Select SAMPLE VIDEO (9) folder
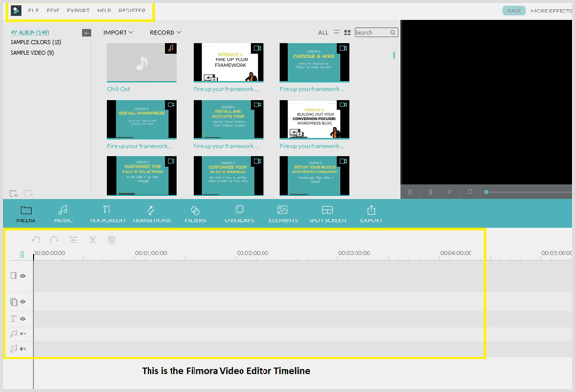Screen dimensions: 575x392 (32, 53)
